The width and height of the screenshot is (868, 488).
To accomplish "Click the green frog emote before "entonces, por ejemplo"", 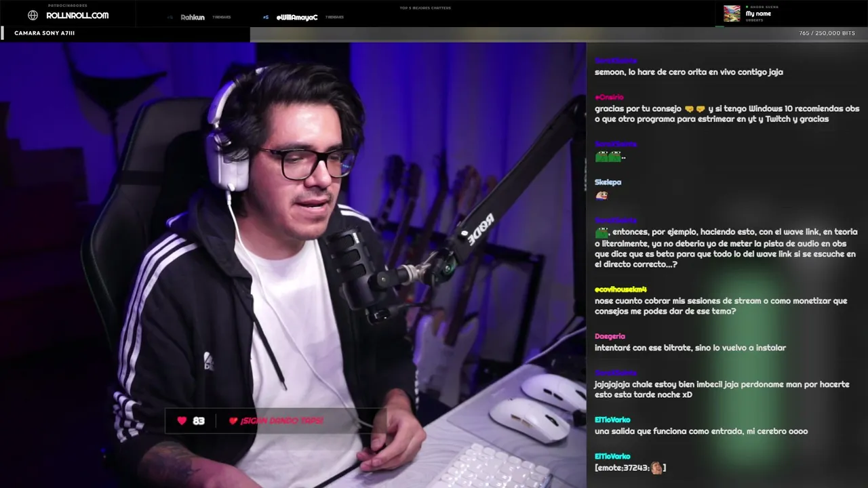I will (601, 232).
